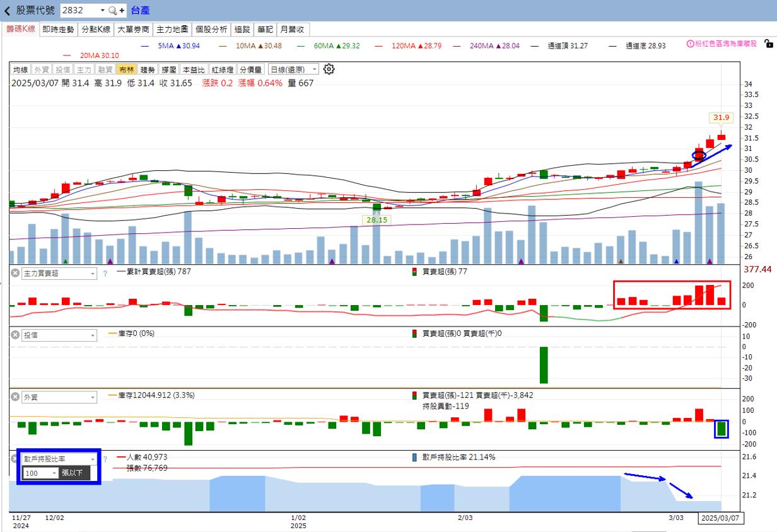The image size is (777, 532).
Task: Open the 散戶持股比率 indicator dropdown
Action: (59, 459)
